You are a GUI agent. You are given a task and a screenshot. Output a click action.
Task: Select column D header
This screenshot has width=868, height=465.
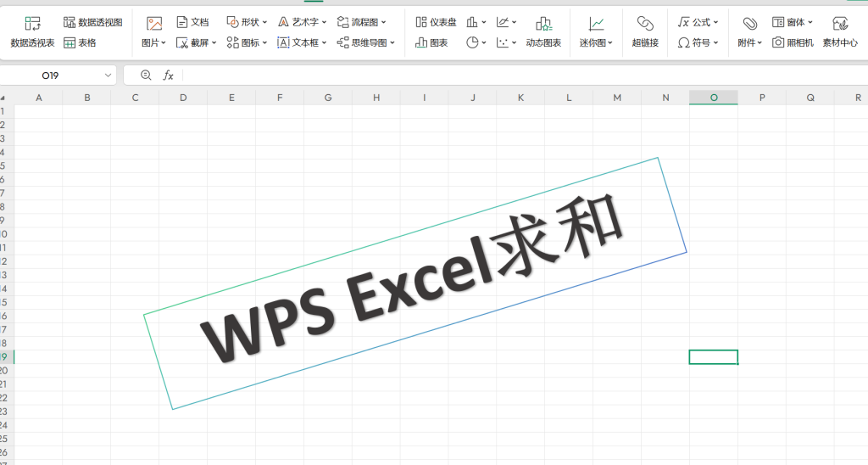183,98
